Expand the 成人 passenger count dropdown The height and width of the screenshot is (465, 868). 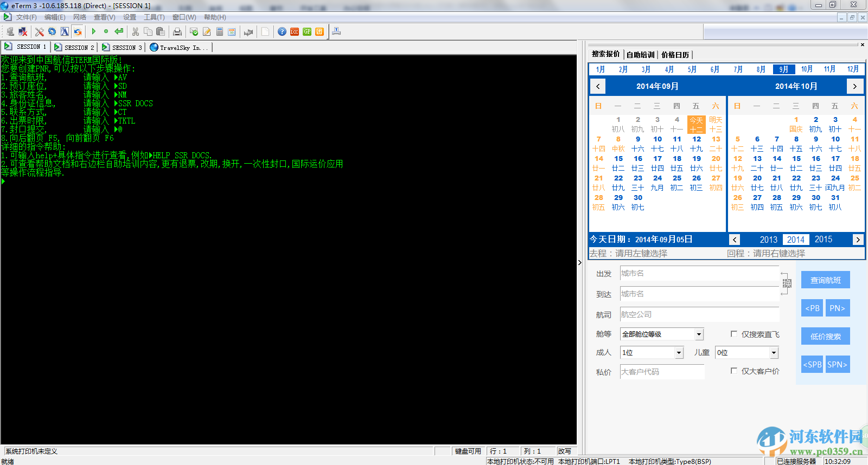679,353
